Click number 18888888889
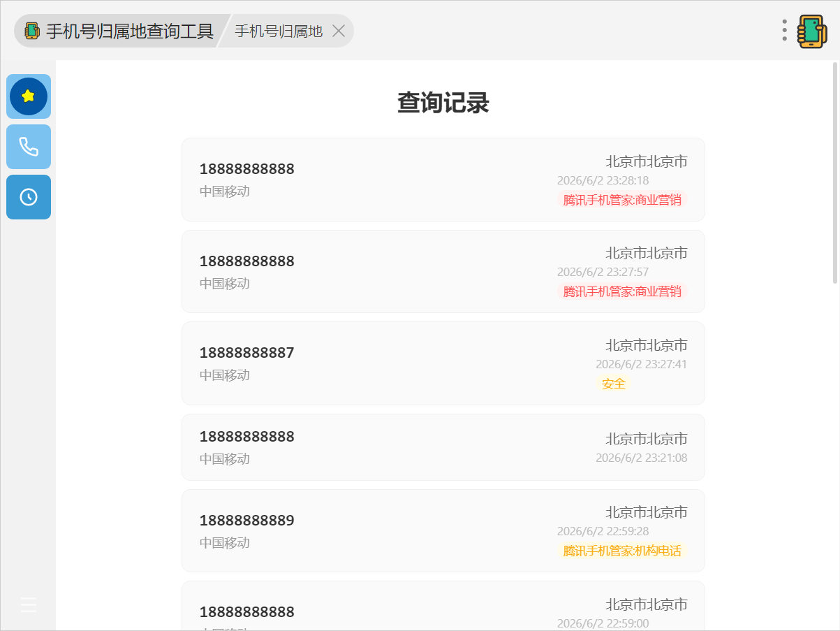This screenshot has width=840, height=631. (x=247, y=521)
